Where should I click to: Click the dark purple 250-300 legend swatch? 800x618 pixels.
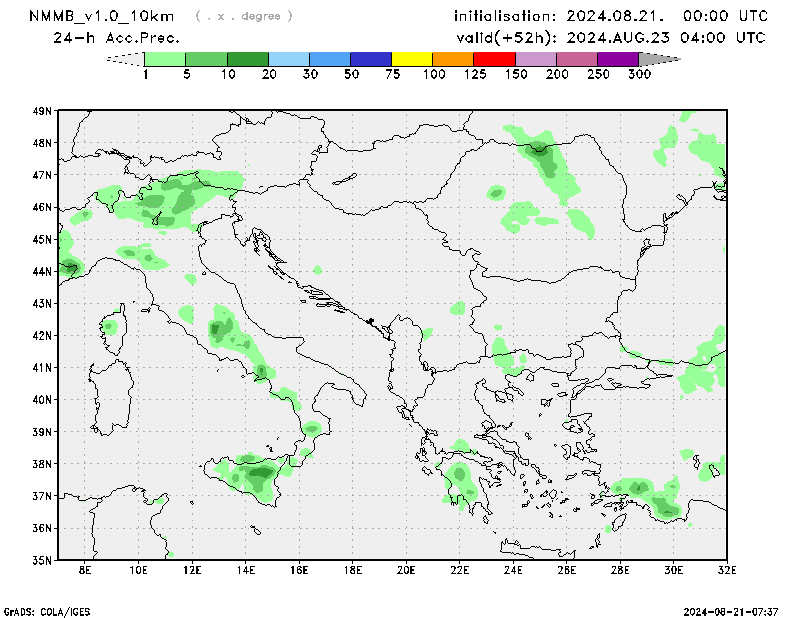tap(617, 59)
